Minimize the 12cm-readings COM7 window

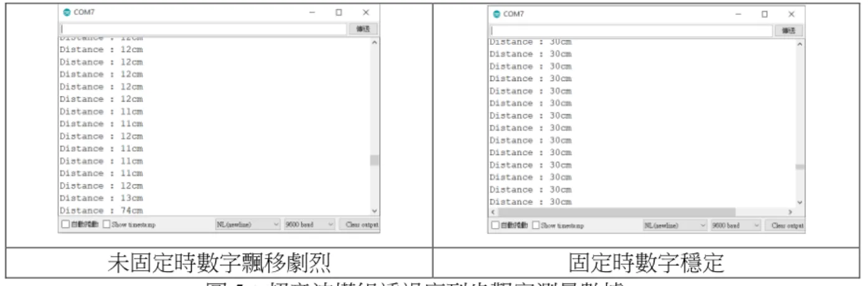pyautogui.click(x=313, y=12)
